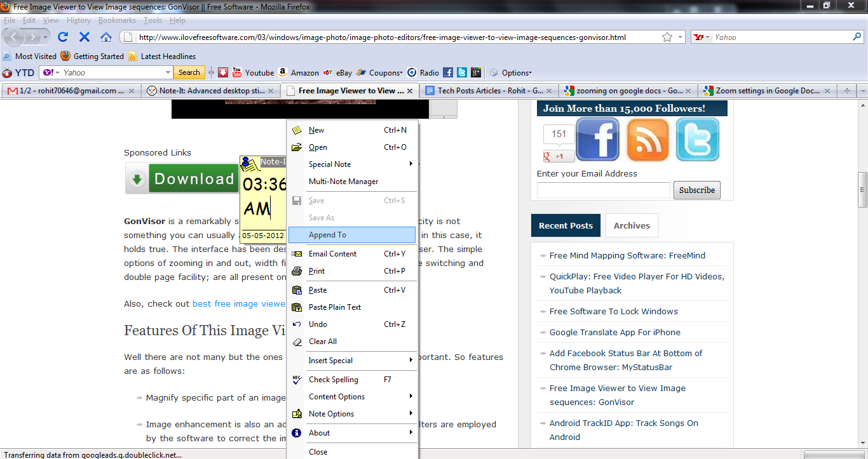Screen dimensions: 868x459
Task: Click the Forward navigation arrow
Action: (x=34, y=37)
